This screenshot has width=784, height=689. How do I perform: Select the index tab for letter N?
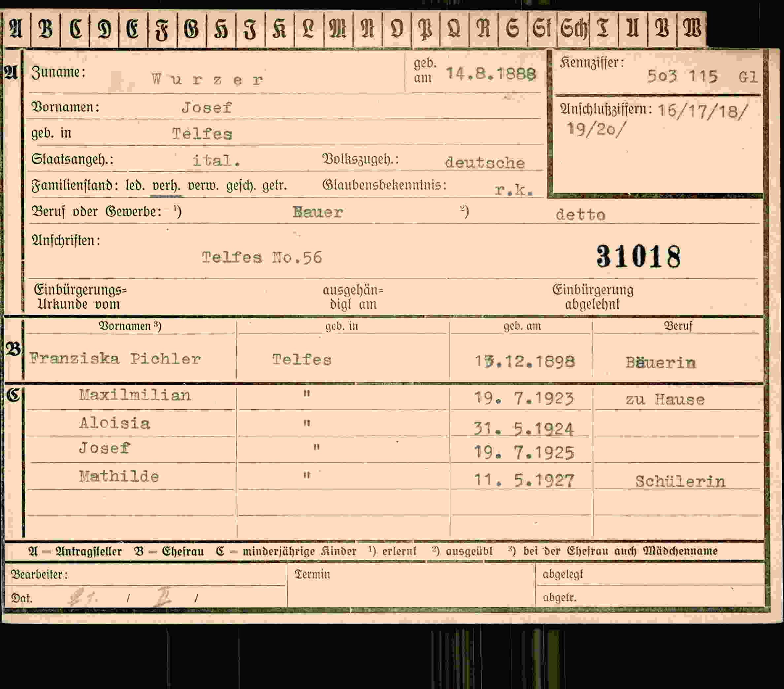click(368, 29)
